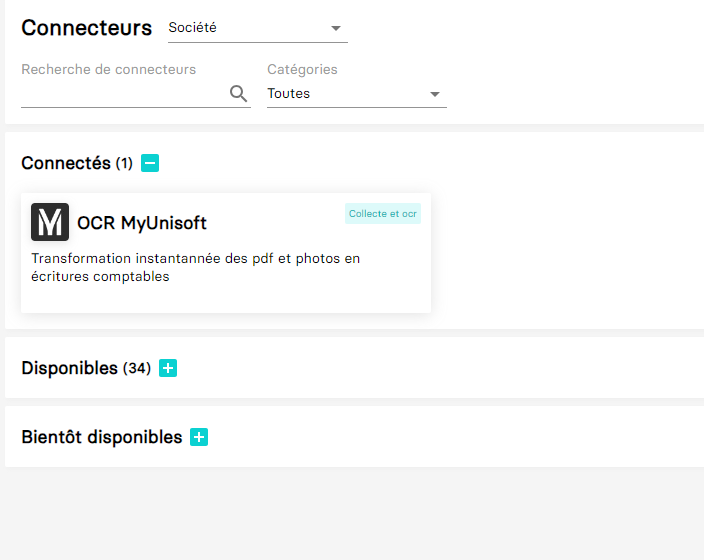This screenshot has width=704, height=560.
Task: Collapse the Connectés section with minus icon
Action: pos(150,163)
